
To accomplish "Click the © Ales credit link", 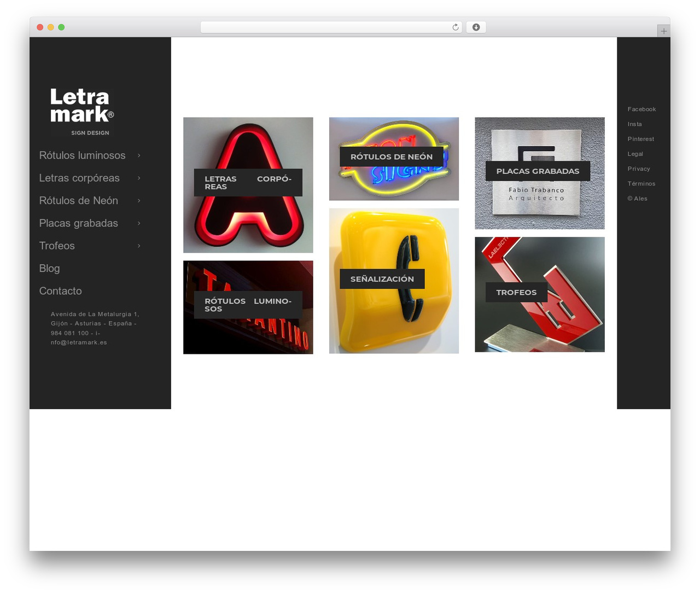I will click(637, 199).
